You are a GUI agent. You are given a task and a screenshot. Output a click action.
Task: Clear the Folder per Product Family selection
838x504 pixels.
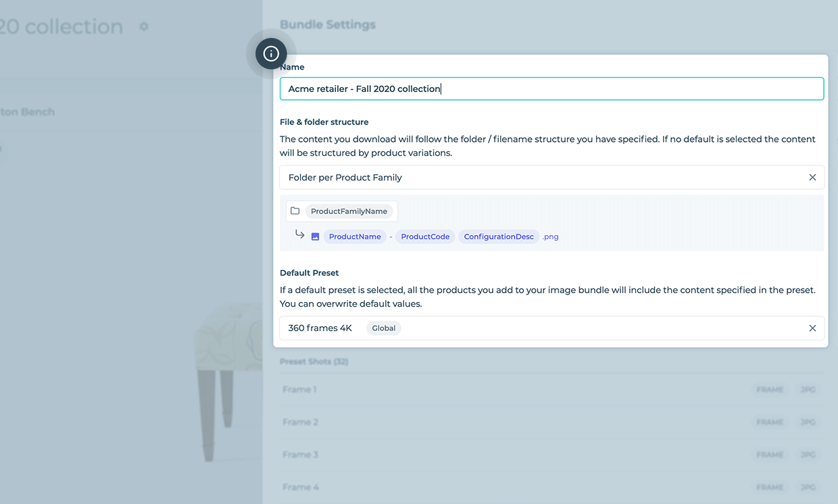click(812, 177)
